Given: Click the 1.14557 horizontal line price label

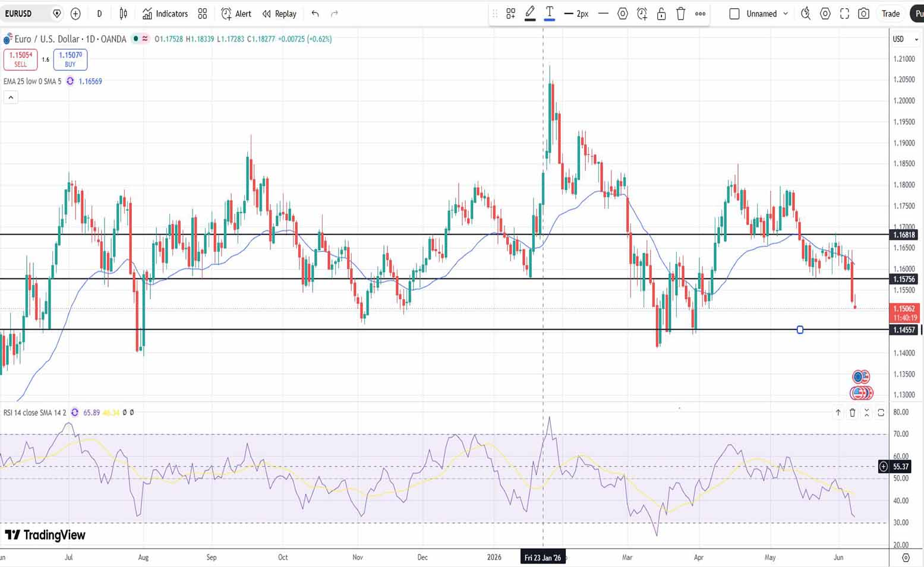Looking at the screenshot, I should click(x=904, y=330).
